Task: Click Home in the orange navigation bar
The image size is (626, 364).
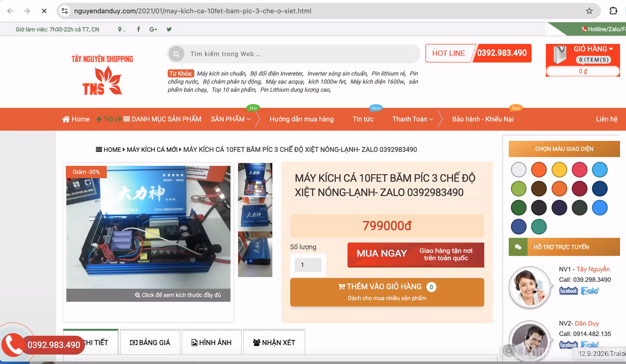Action: click(76, 119)
